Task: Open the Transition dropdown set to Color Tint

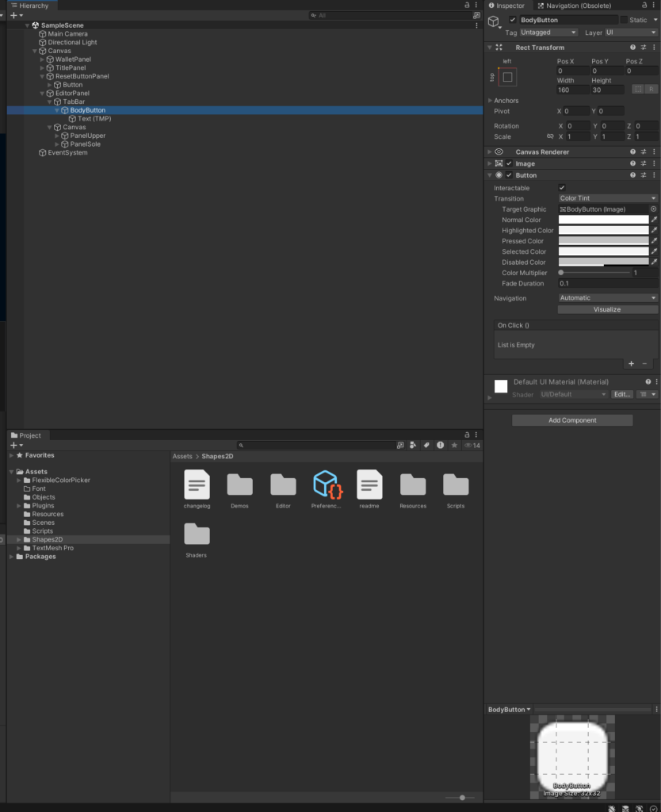Action: point(608,198)
